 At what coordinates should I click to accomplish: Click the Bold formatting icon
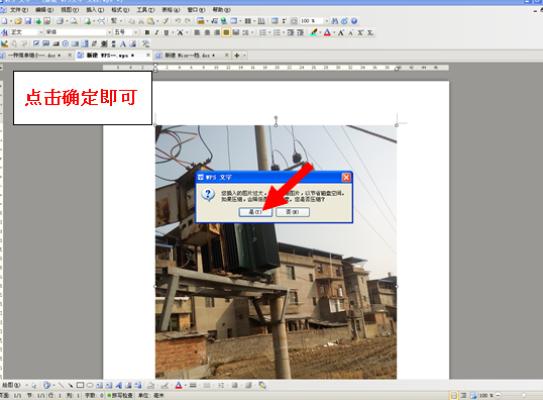tap(147, 33)
